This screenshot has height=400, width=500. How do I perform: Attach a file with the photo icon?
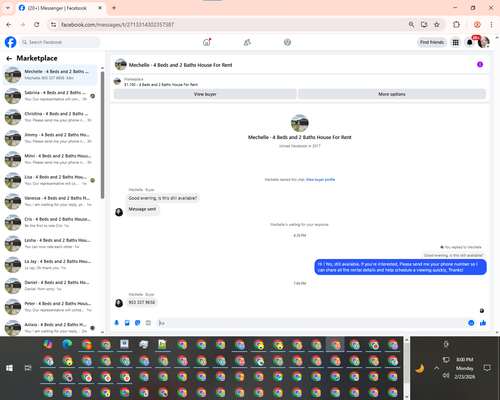tap(127, 323)
